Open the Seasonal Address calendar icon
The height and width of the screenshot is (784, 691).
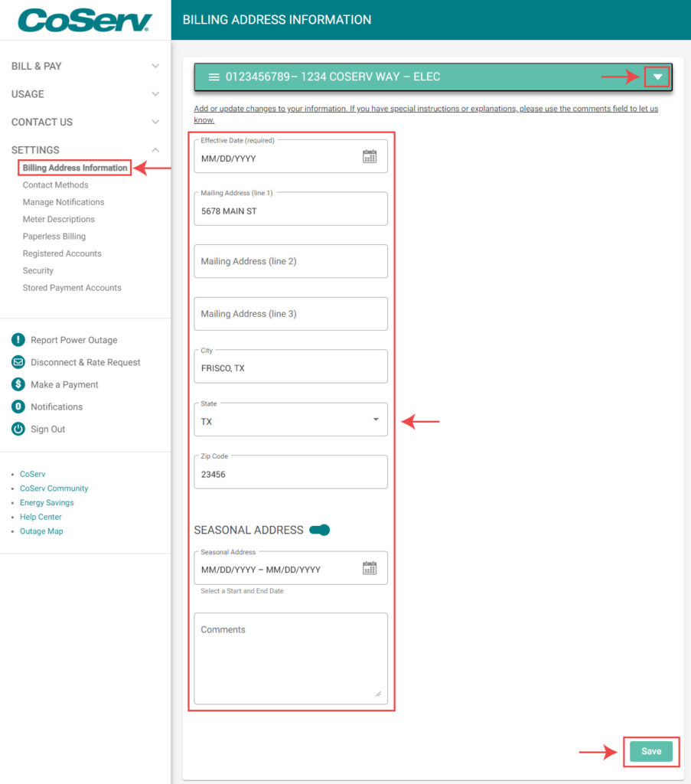pyautogui.click(x=370, y=568)
